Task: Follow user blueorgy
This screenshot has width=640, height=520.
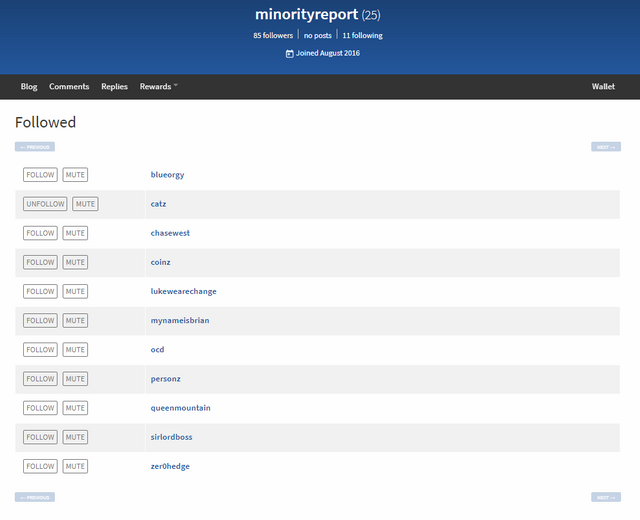Action: coord(40,175)
